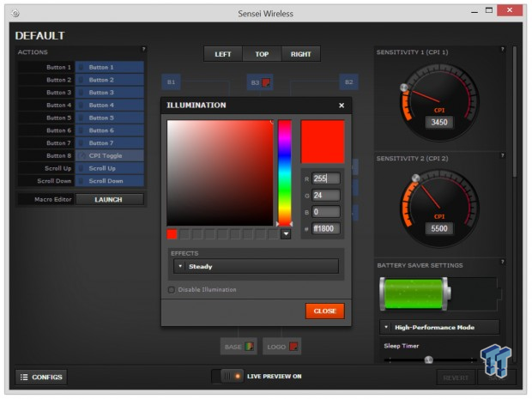The width and height of the screenshot is (532, 399).
Task: Open the Button 3 action dropdown
Action: [x=110, y=93]
